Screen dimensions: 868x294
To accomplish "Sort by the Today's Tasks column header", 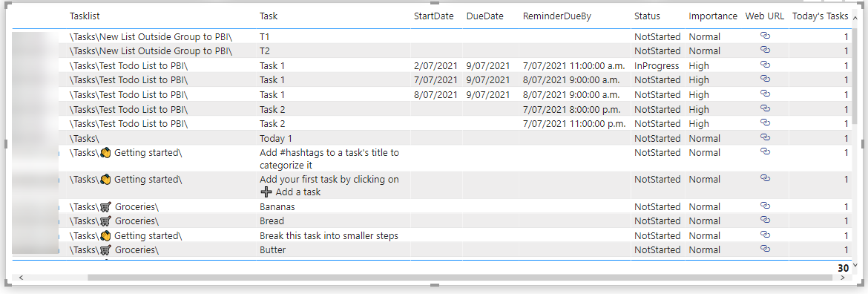I will point(820,16).
